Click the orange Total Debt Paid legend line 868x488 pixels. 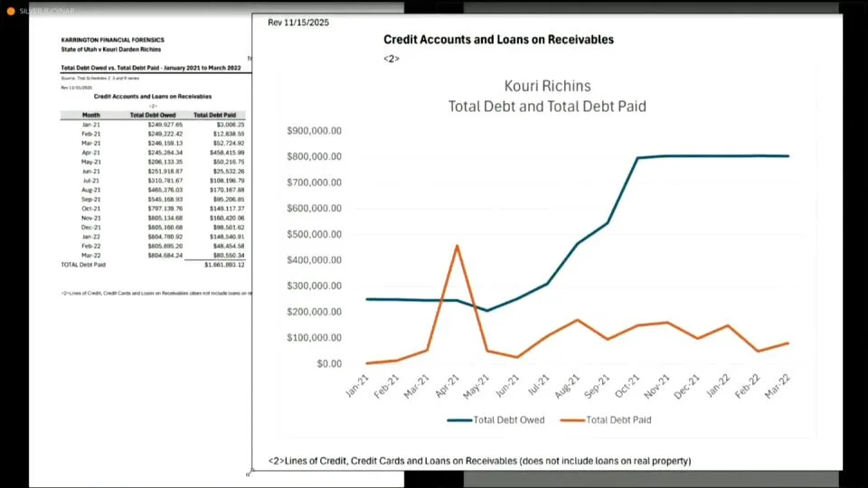pos(571,419)
